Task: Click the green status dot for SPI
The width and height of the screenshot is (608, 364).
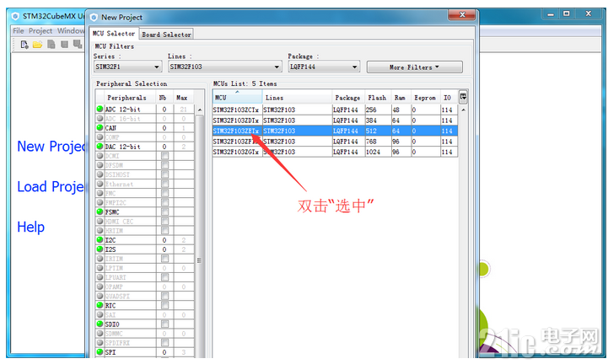Action: (100, 351)
